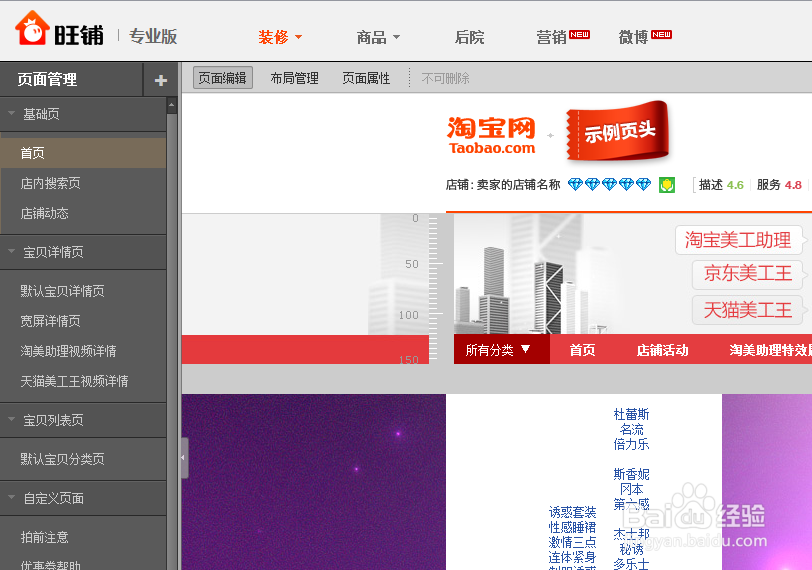Click 淘美助理特效 in the shop navigation
Viewport: 812px width, 570px height.
[770, 350]
